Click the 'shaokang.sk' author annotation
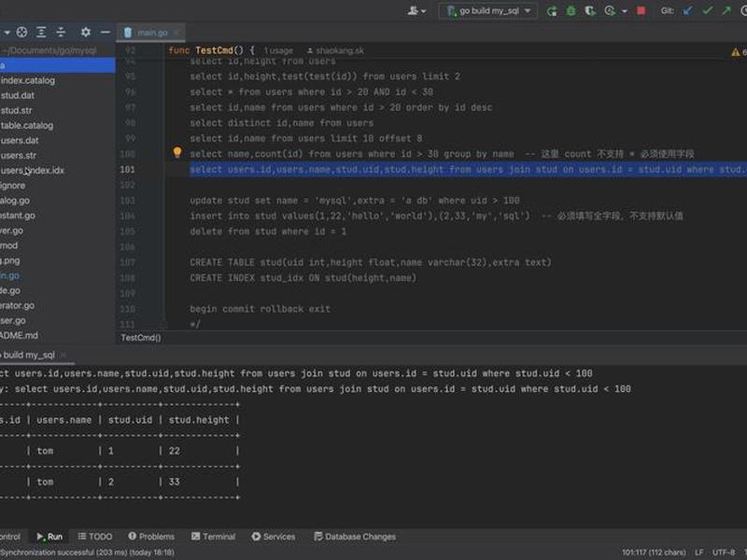The image size is (747, 560). (335, 50)
